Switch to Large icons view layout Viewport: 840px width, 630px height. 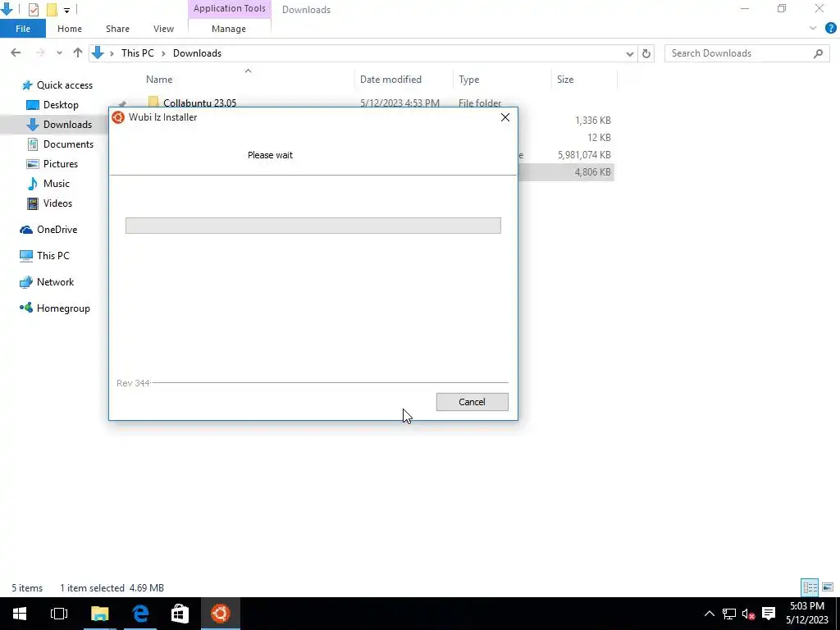pos(828,587)
